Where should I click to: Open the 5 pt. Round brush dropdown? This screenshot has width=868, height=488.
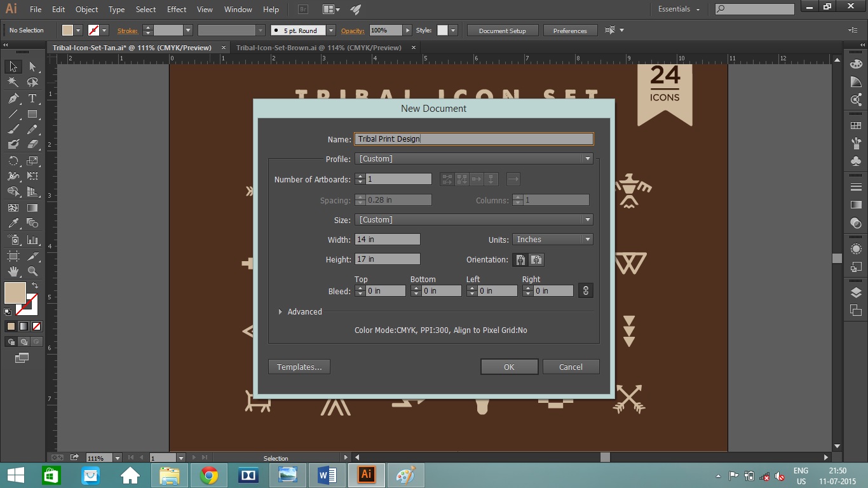pyautogui.click(x=330, y=30)
